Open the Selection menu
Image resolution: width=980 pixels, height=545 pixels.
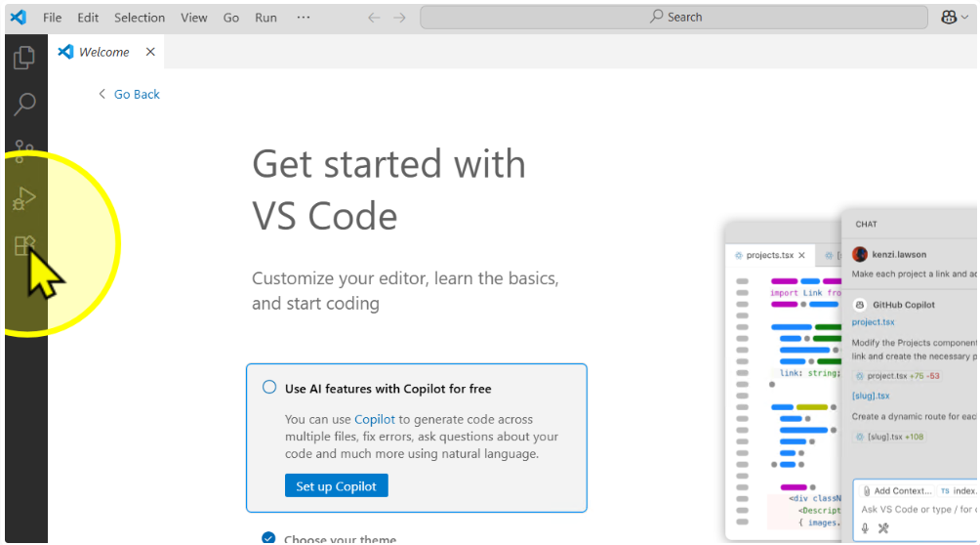(x=140, y=18)
